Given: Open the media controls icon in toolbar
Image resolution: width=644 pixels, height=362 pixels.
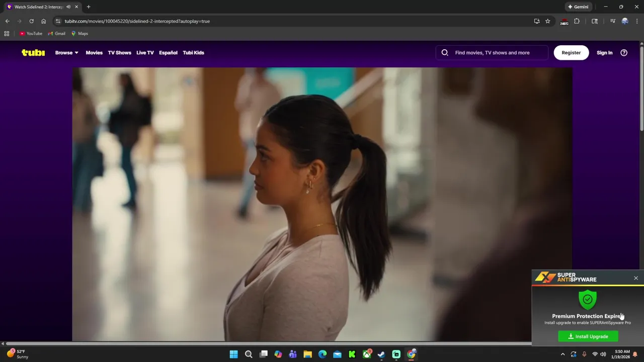Looking at the screenshot, I should [x=613, y=21].
